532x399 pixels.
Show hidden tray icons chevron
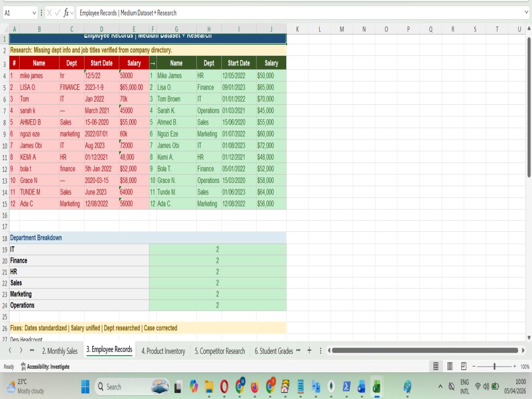[x=440, y=386]
